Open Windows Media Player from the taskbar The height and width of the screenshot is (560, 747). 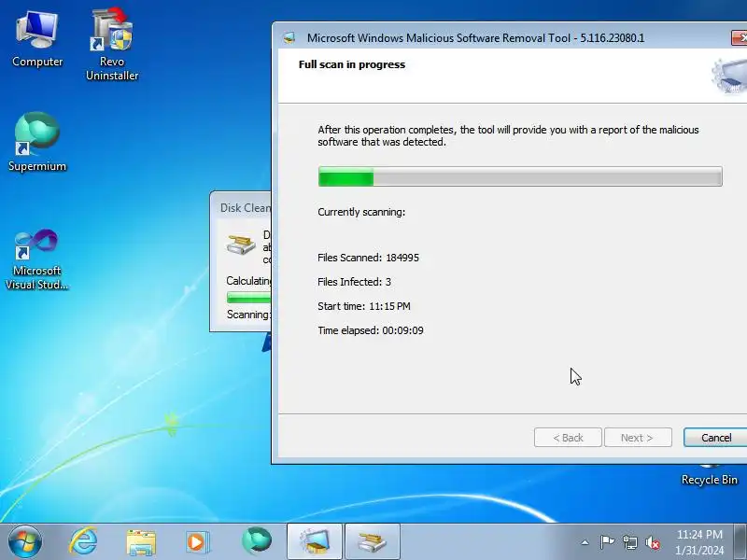(x=197, y=542)
